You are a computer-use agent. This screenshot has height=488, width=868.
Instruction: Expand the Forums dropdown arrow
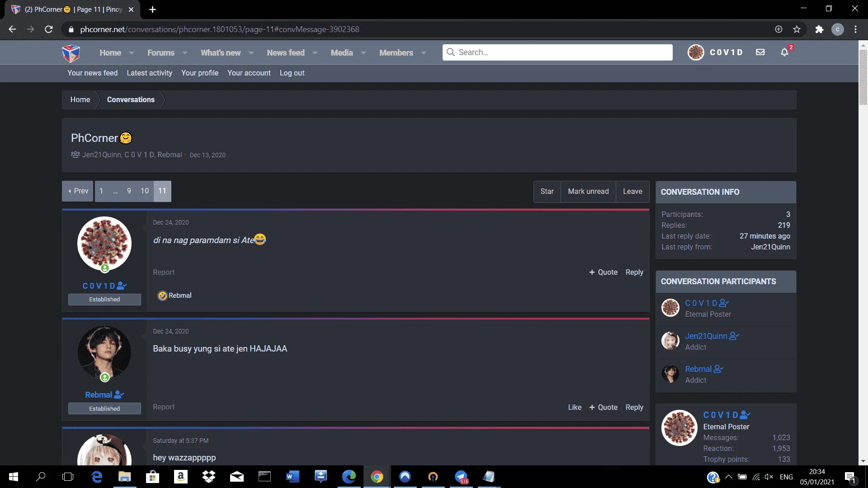pos(185,53)
